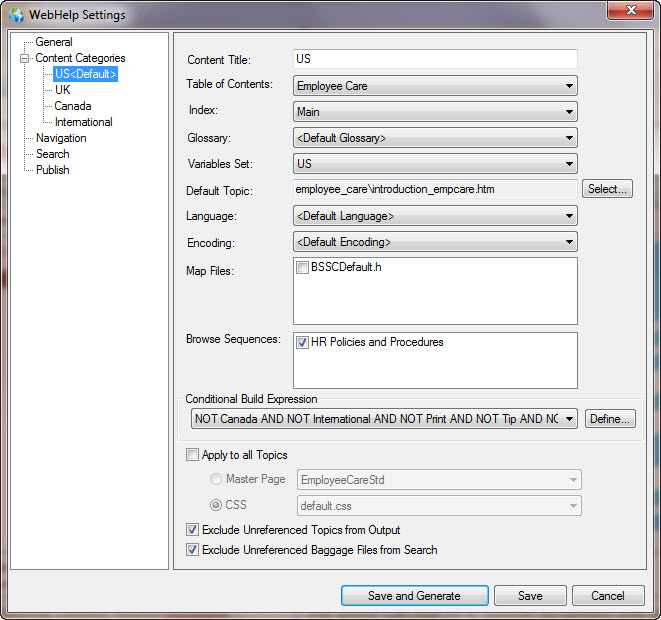The width and height of the screenshot is (661, 620).
Task: Click inside the Content Title field
Action: tap(435, 60)
